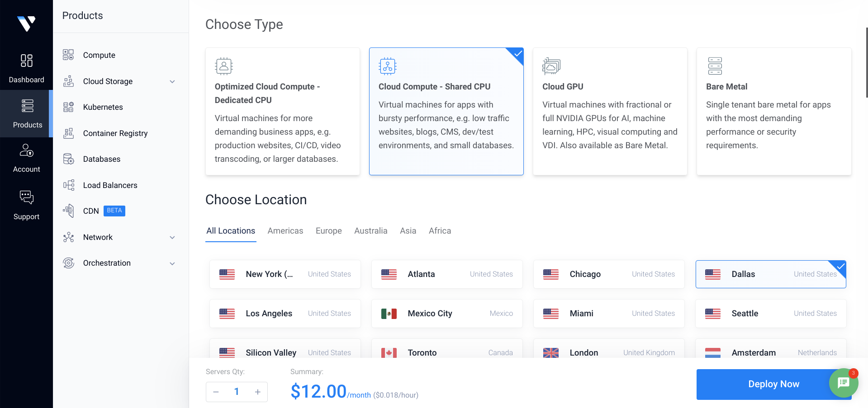Open the Account section

[26, 158]
